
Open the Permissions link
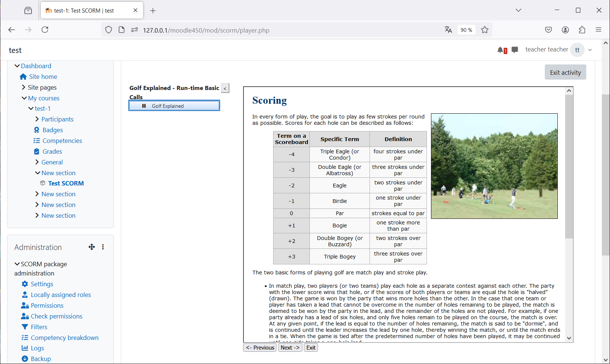47,305
